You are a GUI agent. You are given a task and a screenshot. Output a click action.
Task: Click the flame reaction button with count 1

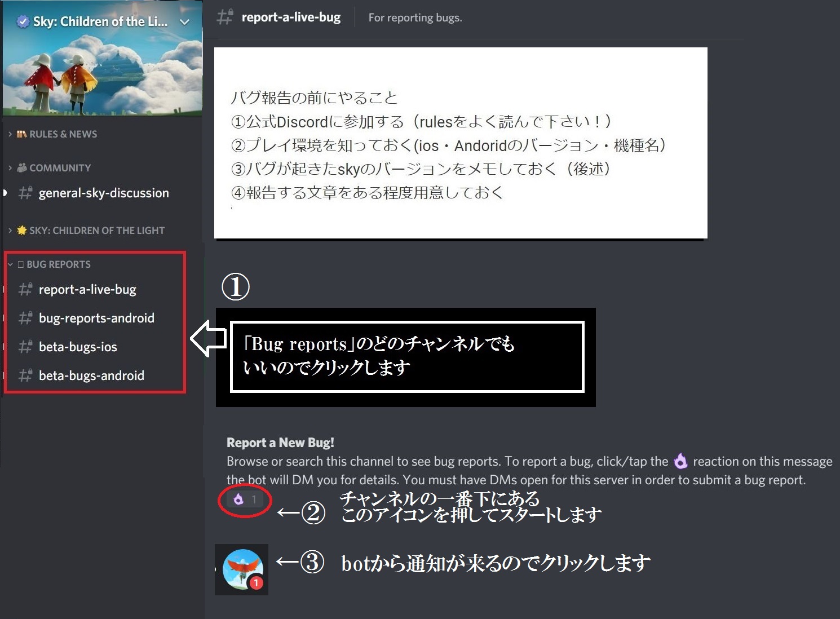pos(245,499)
